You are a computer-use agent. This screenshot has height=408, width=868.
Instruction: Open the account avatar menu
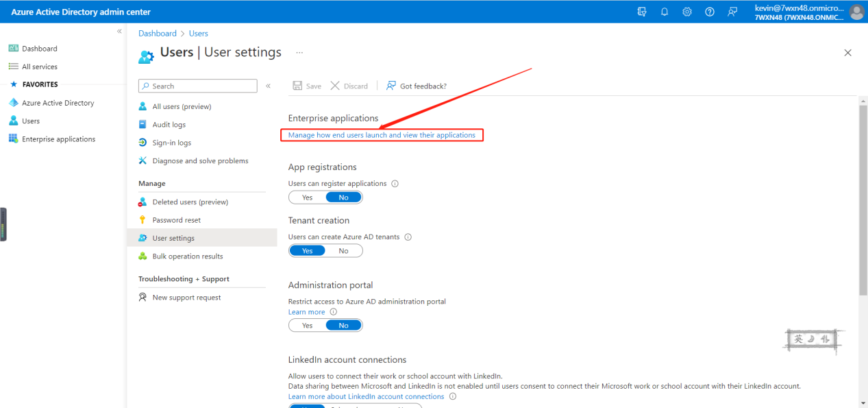(x=856, y=12)
